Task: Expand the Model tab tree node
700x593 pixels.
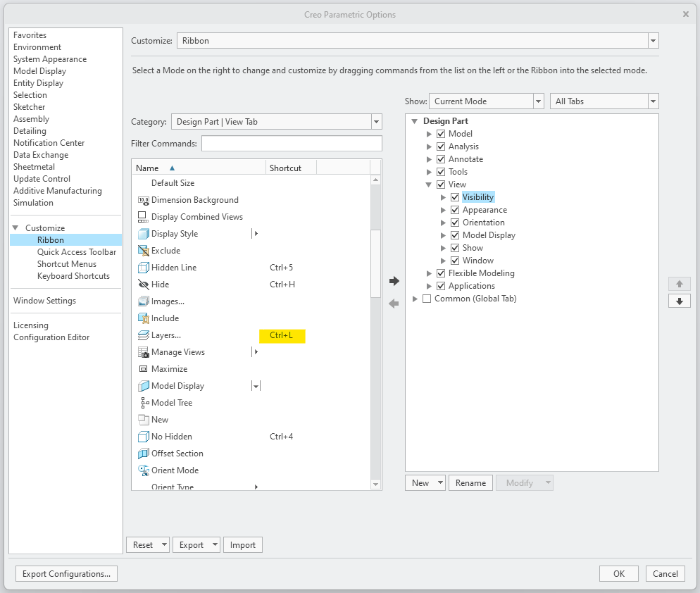Action: coord(429,134)
